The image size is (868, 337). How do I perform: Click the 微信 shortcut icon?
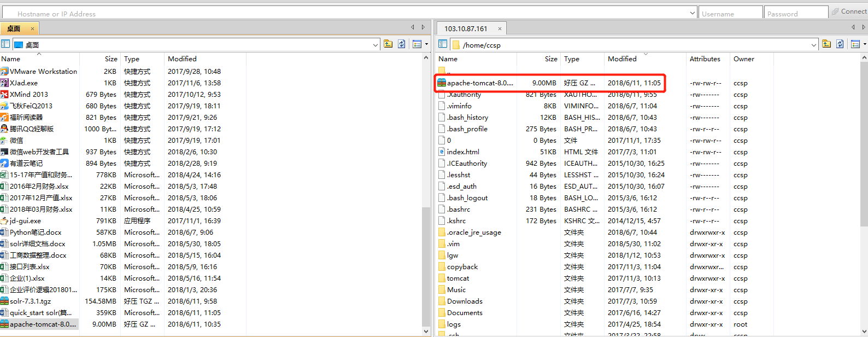pyautogui.click(x=4, y=140)
